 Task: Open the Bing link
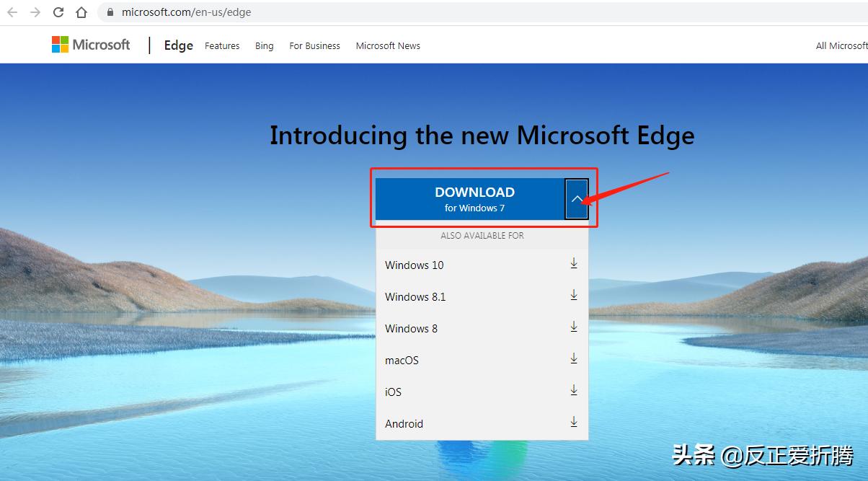[264, 45]
